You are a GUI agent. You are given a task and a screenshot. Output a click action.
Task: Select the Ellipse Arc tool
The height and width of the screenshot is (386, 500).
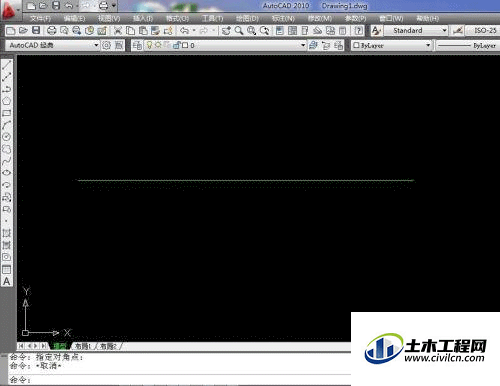click(x=7, y=185)
